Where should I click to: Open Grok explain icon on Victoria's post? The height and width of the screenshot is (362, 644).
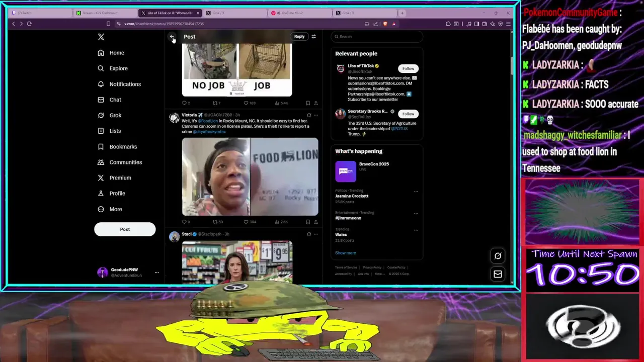(x=309, y=115)
